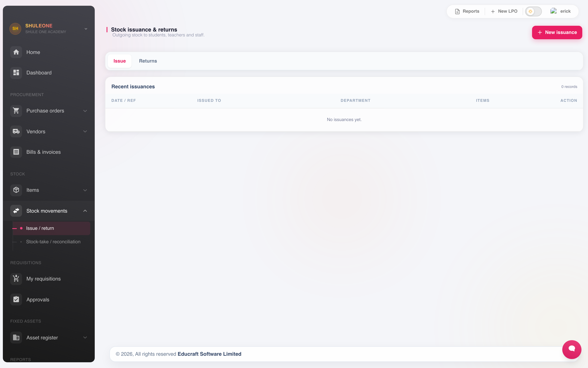
Task: Open the Issue / return submenu item
Action: pos(51,228)
